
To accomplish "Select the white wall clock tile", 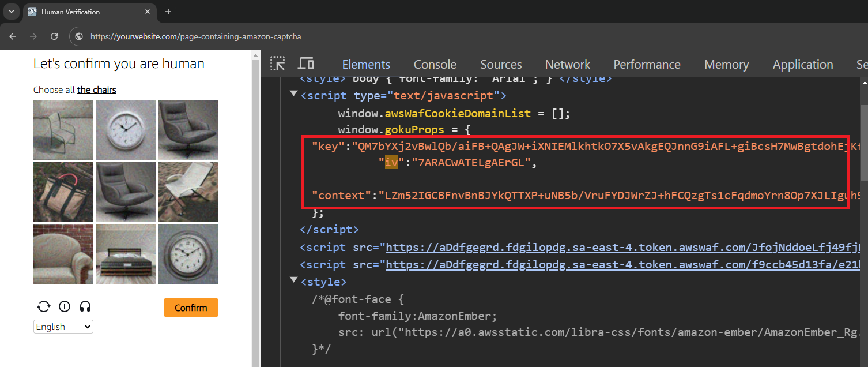I will point(125,130).
